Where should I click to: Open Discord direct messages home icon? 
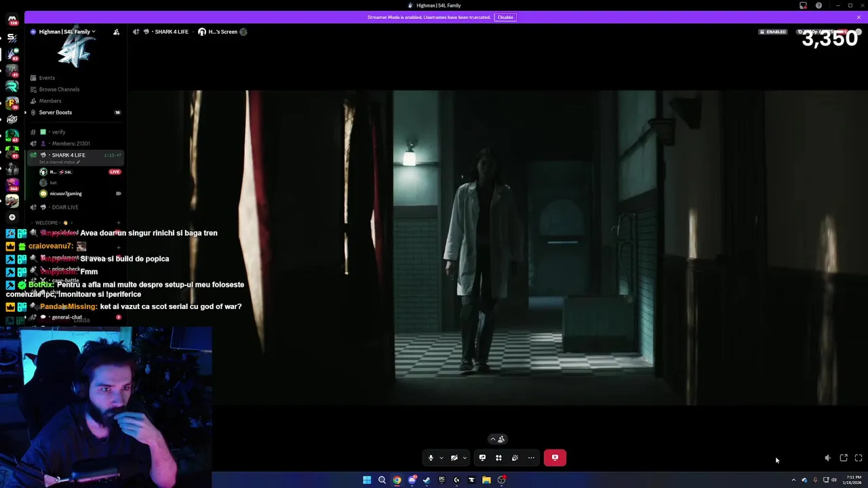[x=12, y=20]
